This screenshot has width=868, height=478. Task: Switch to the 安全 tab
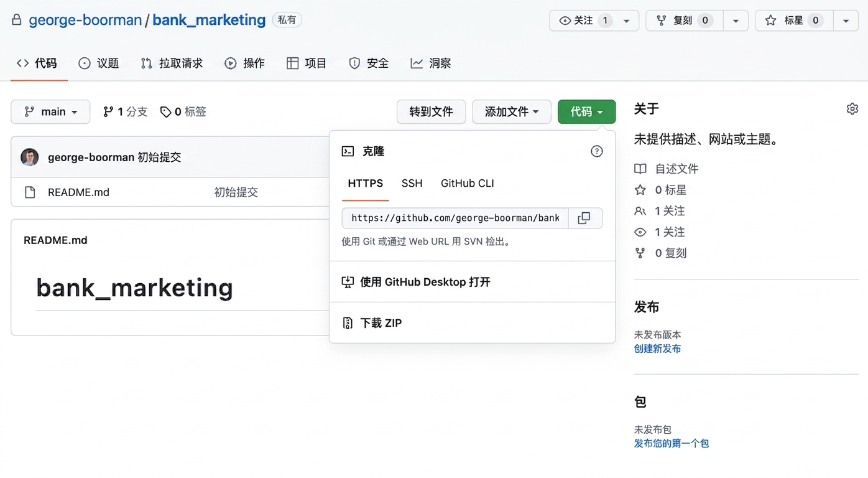pos(368,63)
